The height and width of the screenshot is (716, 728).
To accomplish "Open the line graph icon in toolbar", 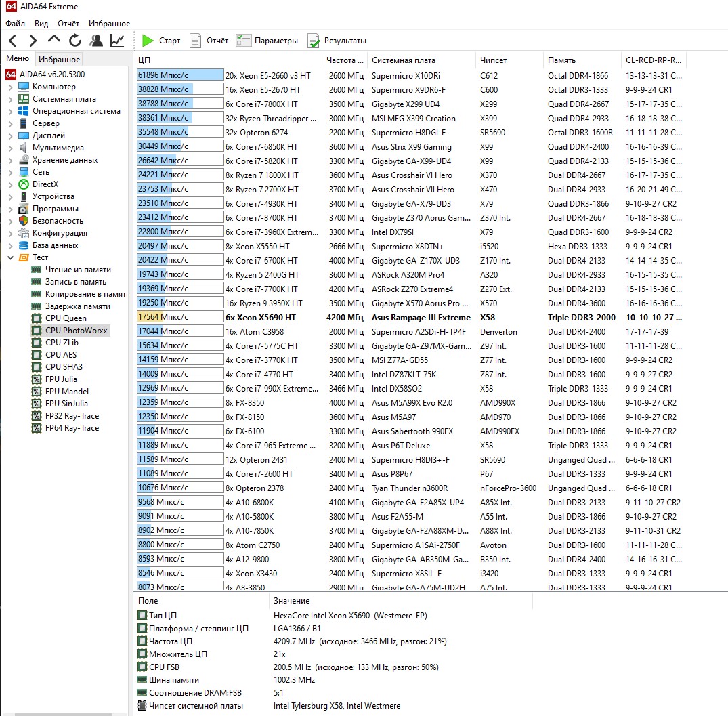I will 117,41.
